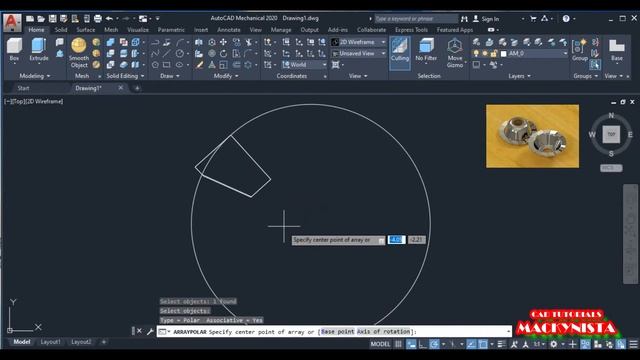Image resolution: width=640 pixels, height=360 pixels.
Task: Click the No Filter selection tool
Action: (426, 50)
